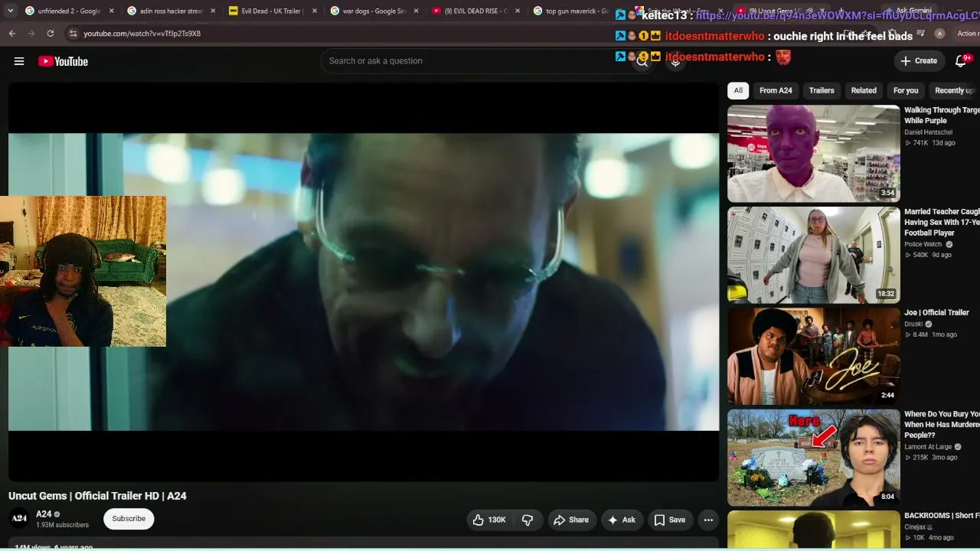Image resolution: width=980 pixels, height=551 pixels.
Task: Open YouTube notifications bell
Action: tap(962, 61)
